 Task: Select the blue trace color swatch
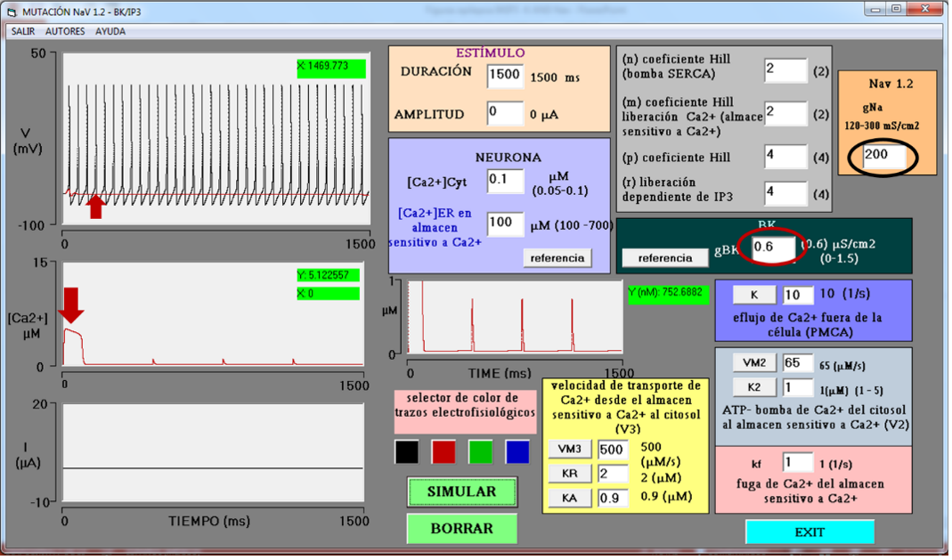pyautogui.click(x=517, y=451)
